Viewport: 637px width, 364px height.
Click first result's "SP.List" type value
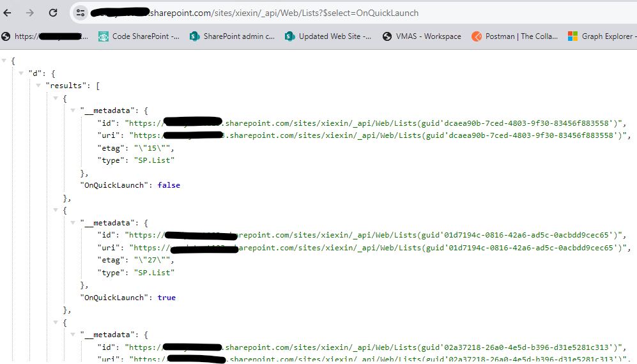pyautogui.click(x=155, y=160)
